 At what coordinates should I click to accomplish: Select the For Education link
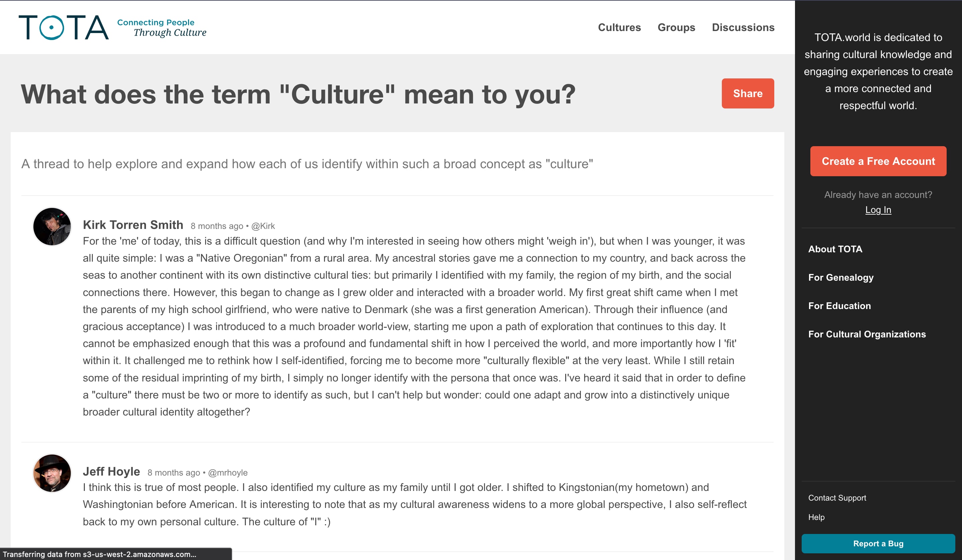click(839, 306)
